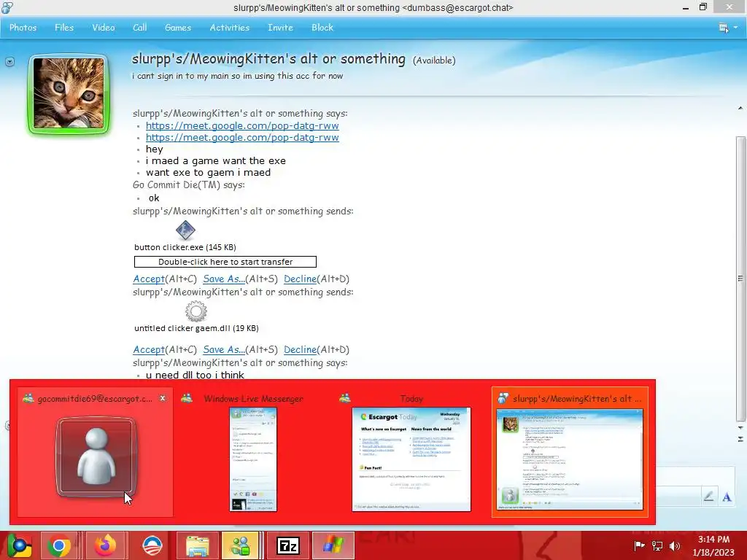Viewport: 747px width, 560px height.
Task: Click the clock showing 3:14 PM
Action: coord(713,545)
